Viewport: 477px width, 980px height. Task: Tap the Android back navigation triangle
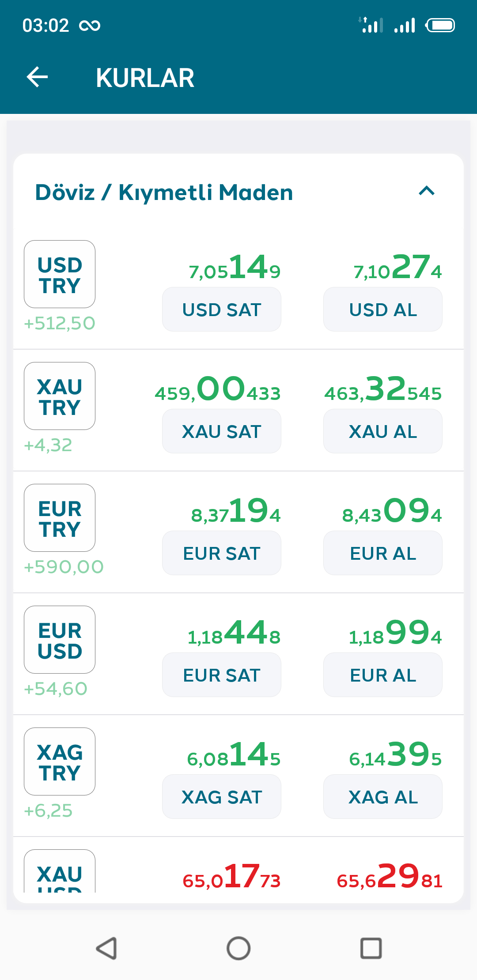tap(106, 948)
